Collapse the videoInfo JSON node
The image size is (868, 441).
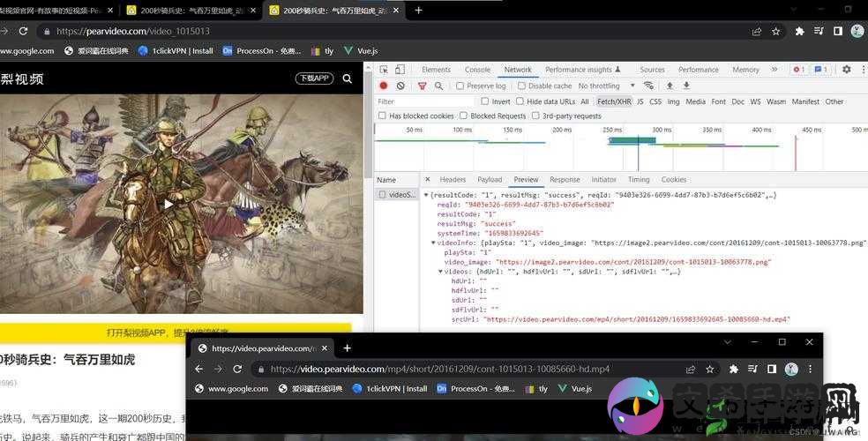click(x=433, y=243)
